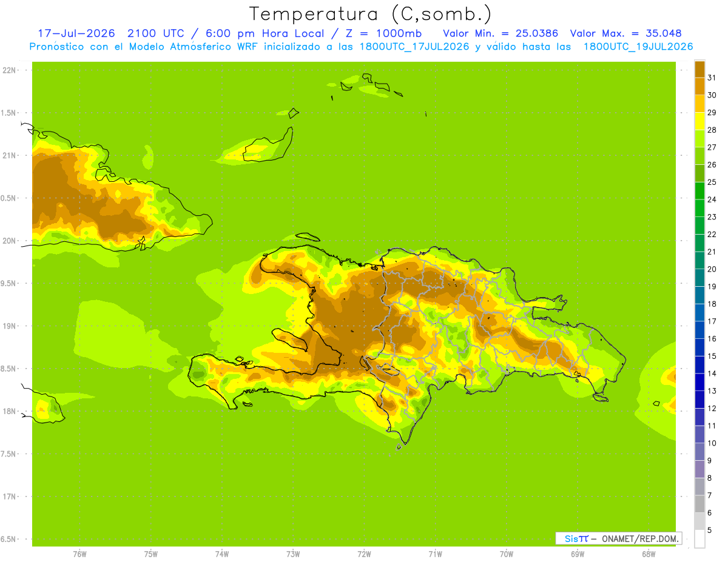Click the '73W' longitude axis label
728x562 pixels.
(x=293, y=554)
